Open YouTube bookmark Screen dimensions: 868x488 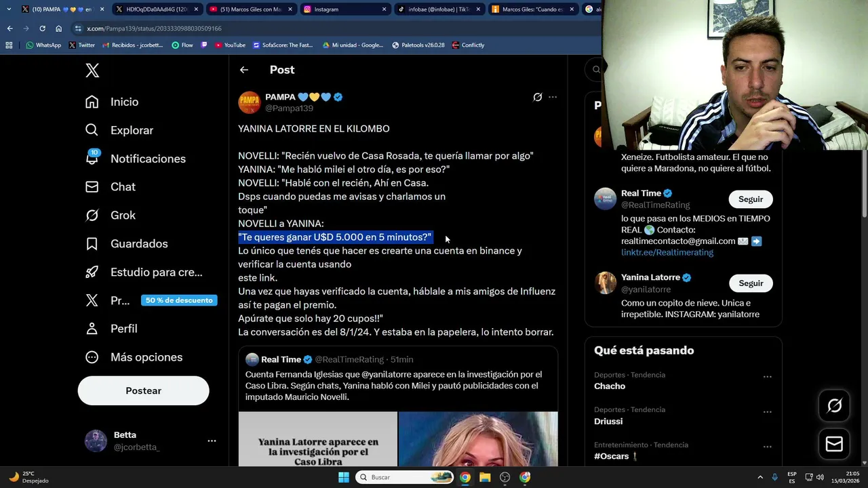230,45
